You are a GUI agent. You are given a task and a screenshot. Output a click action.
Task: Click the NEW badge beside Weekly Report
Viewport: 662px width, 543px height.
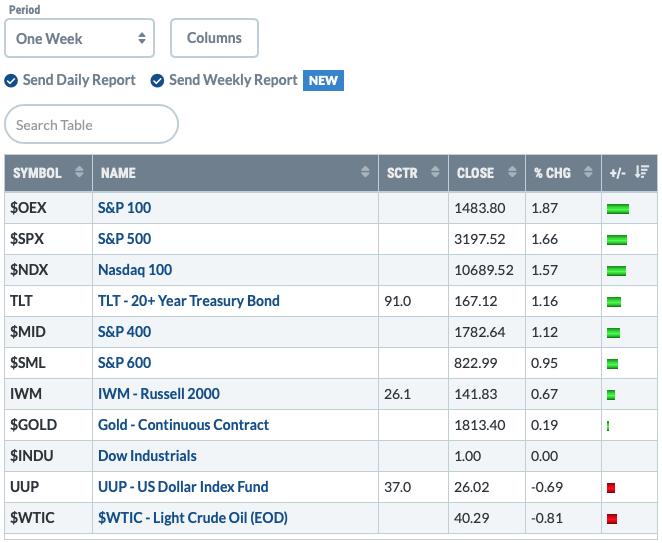coord(323,80)
